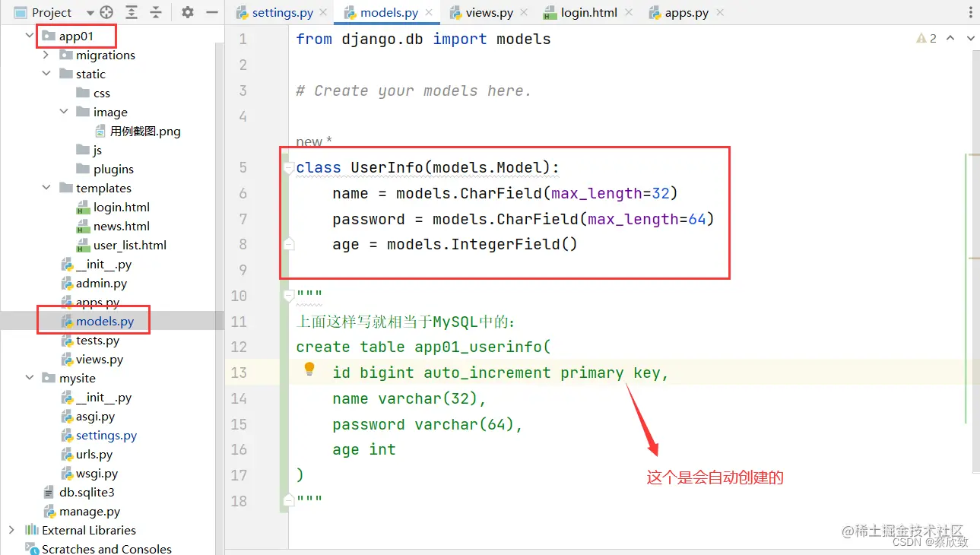Open __init__.py under app01
The height and width of the screenshot is (555, 980).
click(96, 264)
